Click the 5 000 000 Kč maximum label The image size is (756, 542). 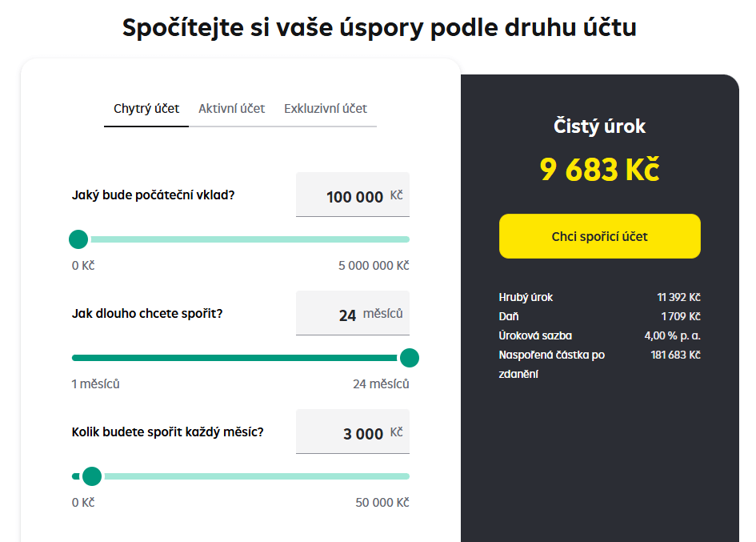(x=374, y=266)
